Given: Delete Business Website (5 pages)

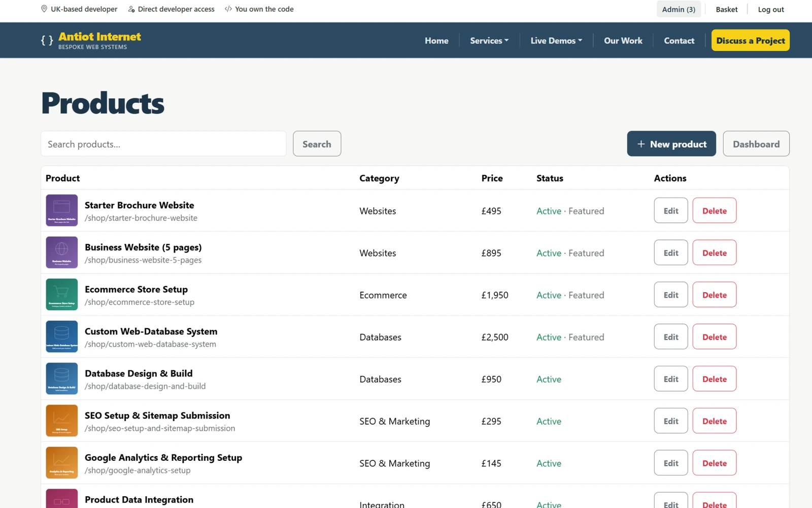Looking at the screenshot, I should pos(715,252).
